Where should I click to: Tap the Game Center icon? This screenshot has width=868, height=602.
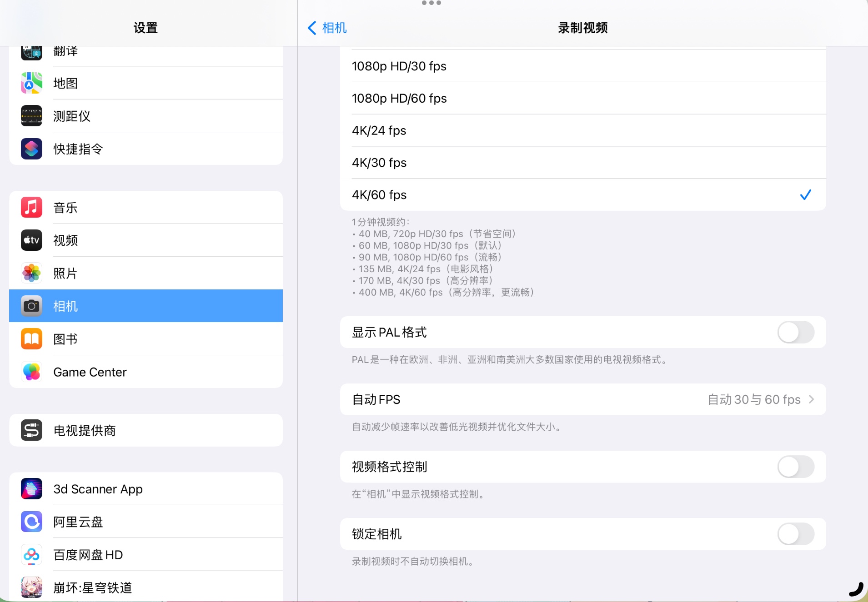click(x=31, y=372)
